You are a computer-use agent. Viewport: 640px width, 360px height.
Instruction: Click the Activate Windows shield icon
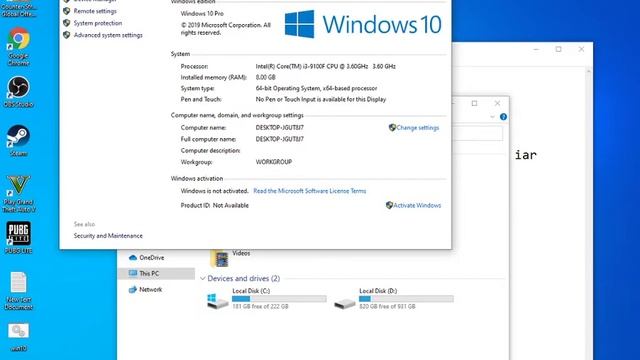tap(389, 205)
